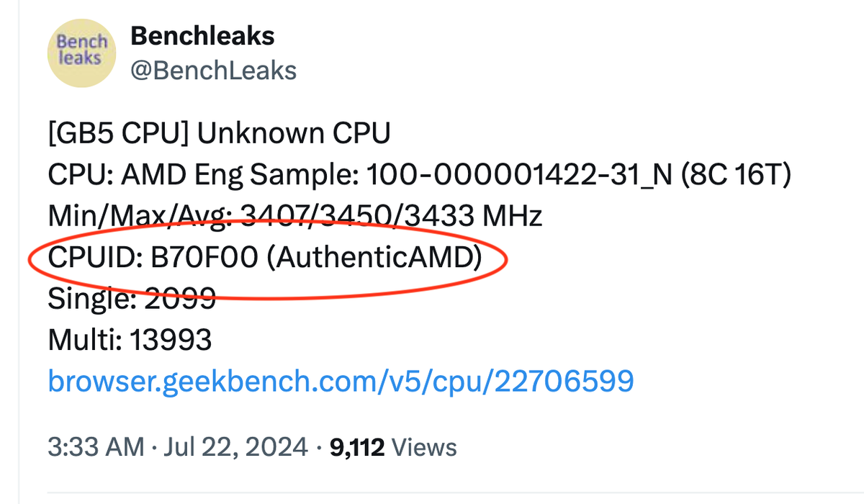Viewport: 864px width, 504px height.
Task: Click the CPUID label in the tweet
Action: click(93, 257)
